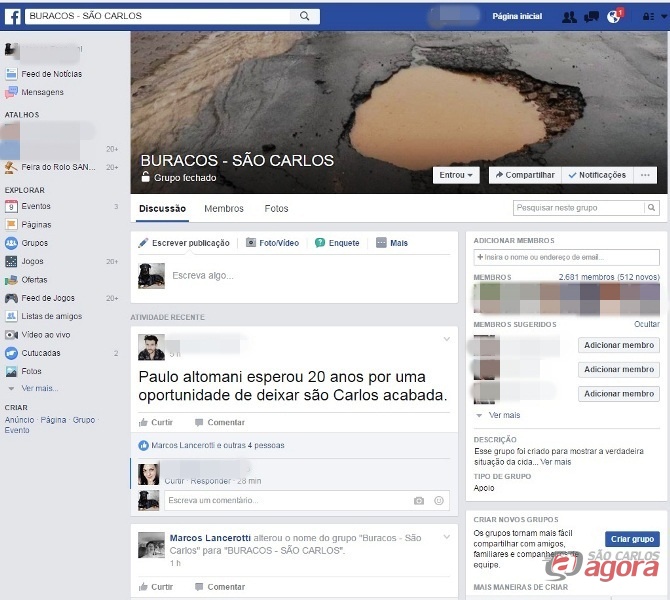Click the Eventos calendar icon
Viewport: 670px width, 600px height.
pos(11,206)
